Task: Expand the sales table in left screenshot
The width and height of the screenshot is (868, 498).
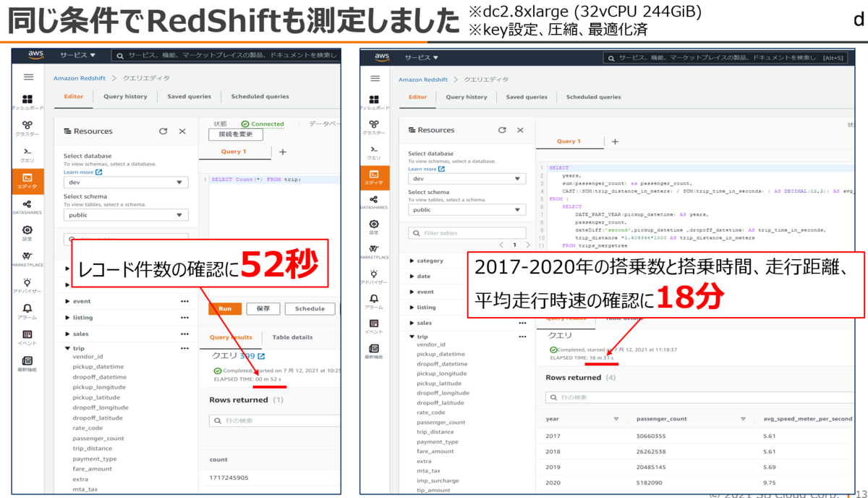Action: (67, 334)
